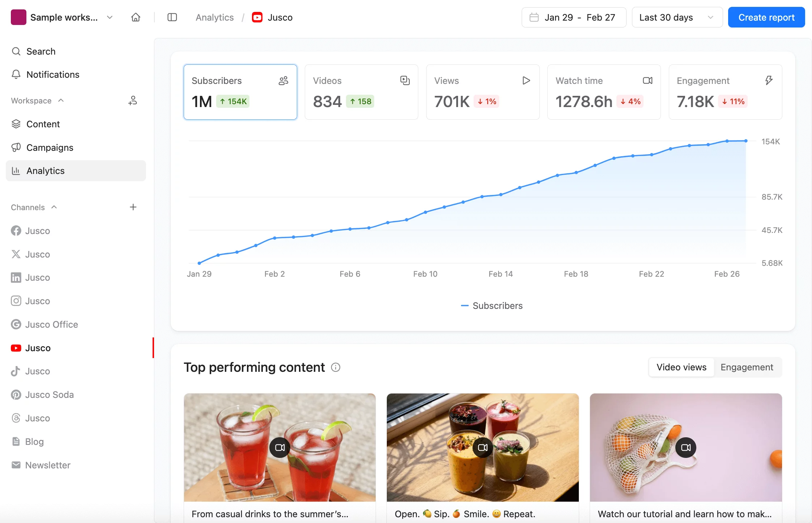Switch to the Engagement content tab

(747, 367)
